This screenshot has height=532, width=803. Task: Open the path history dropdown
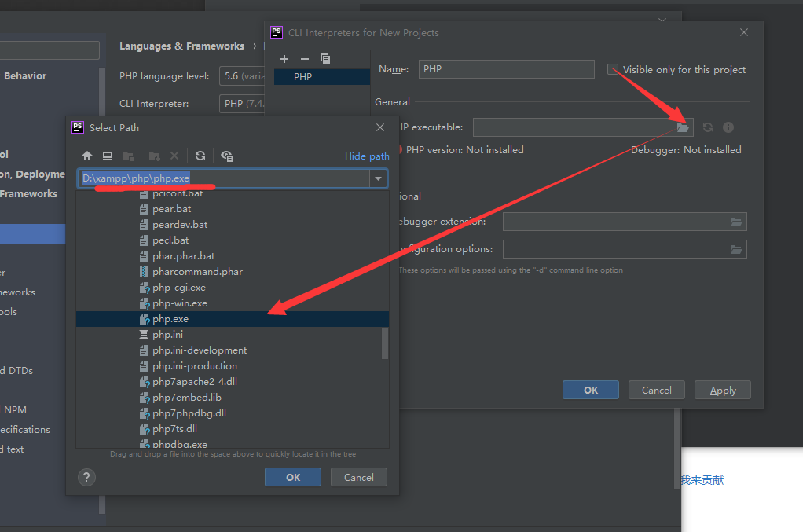(378, 178)
